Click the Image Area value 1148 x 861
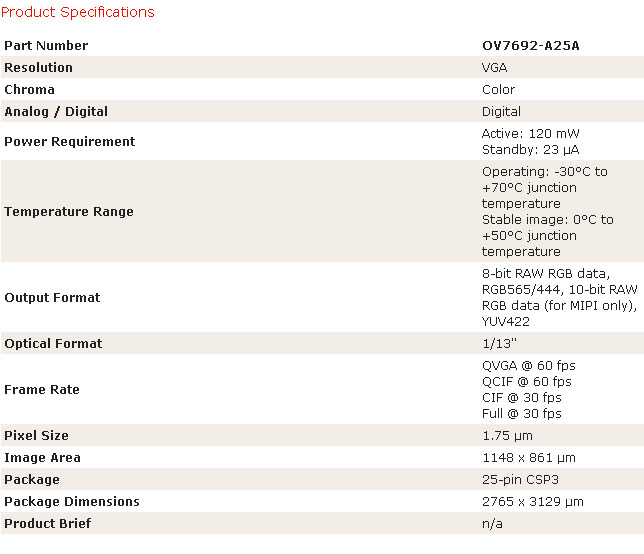This screenshot has height=554, width=644. tap(529, 457)
